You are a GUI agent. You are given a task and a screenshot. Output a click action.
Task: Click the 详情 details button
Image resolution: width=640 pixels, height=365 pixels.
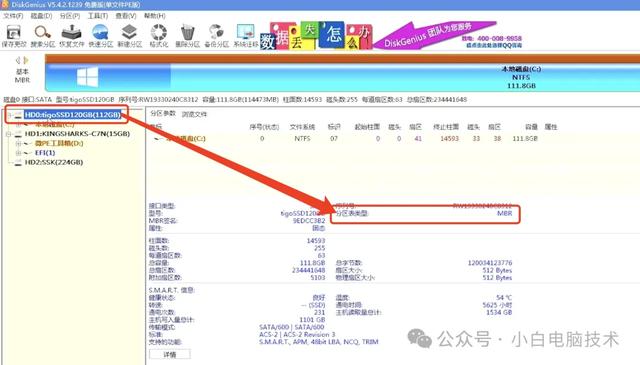(169, 355)
